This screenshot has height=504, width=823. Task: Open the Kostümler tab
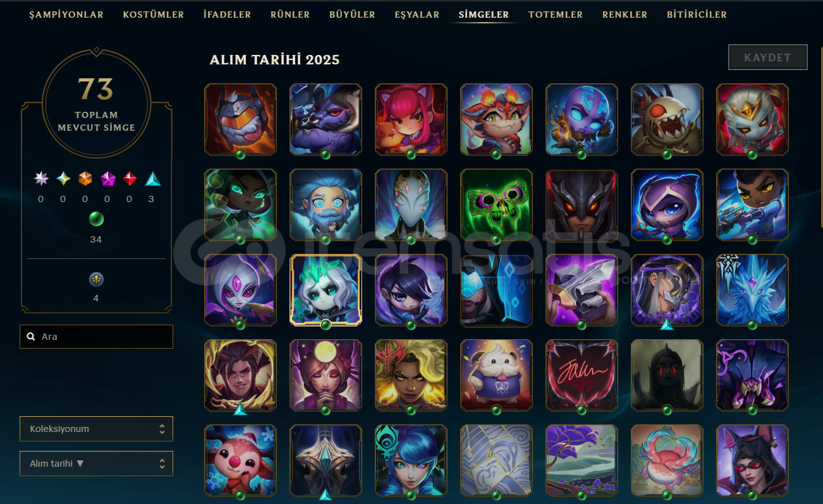[x=154, y=15]
